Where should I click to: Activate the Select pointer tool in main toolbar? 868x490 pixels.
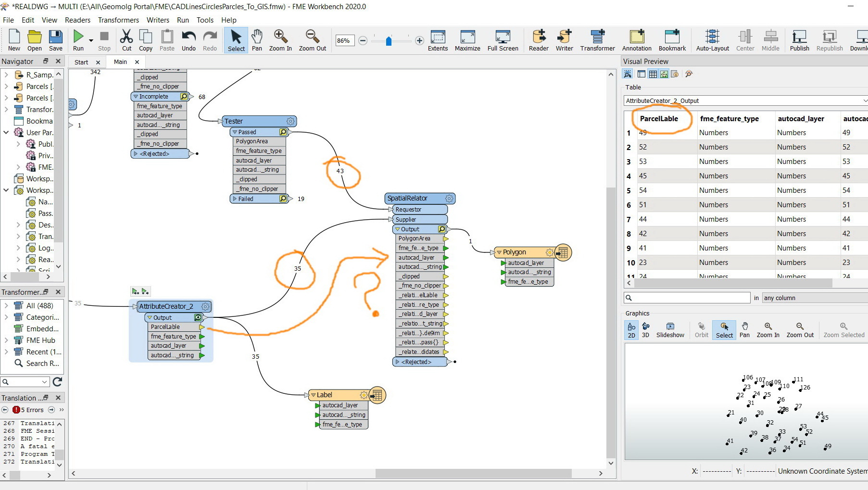236,40
